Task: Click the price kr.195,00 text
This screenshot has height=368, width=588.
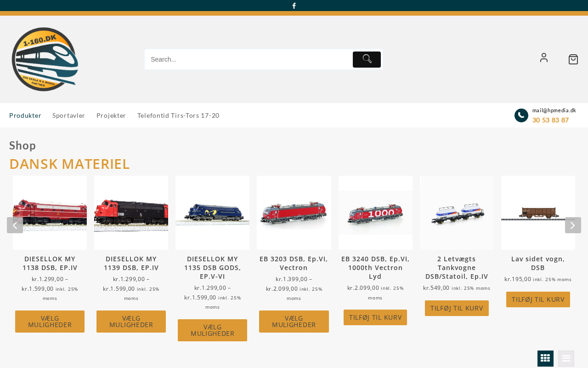Action: click(x=518, y=279)
